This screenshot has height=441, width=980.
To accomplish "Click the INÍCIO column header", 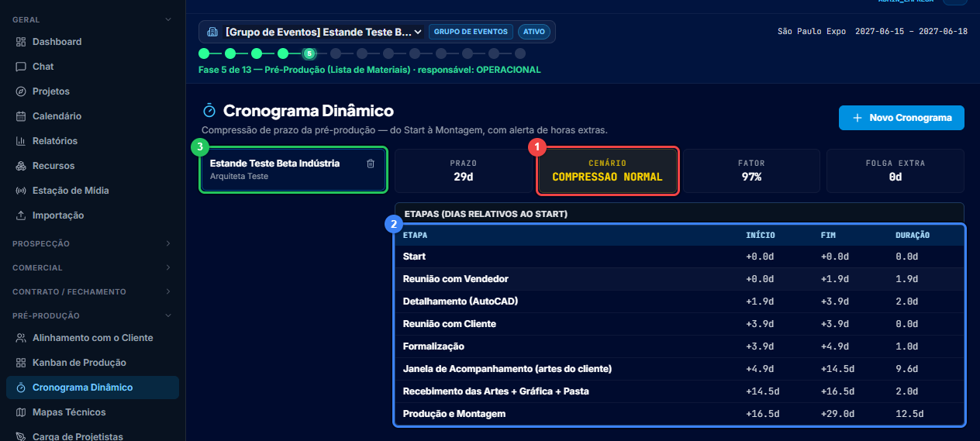I will click(760, 235).
